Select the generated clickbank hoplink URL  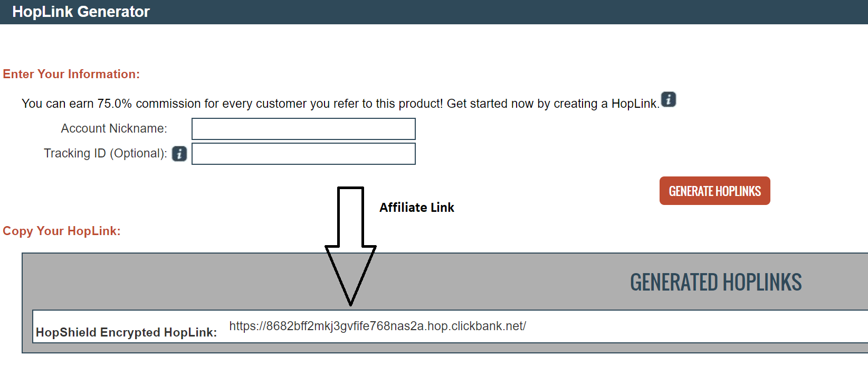tap(377, 326)
